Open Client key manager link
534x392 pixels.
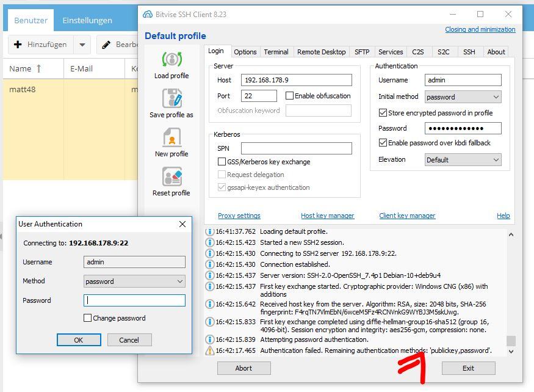407,216
